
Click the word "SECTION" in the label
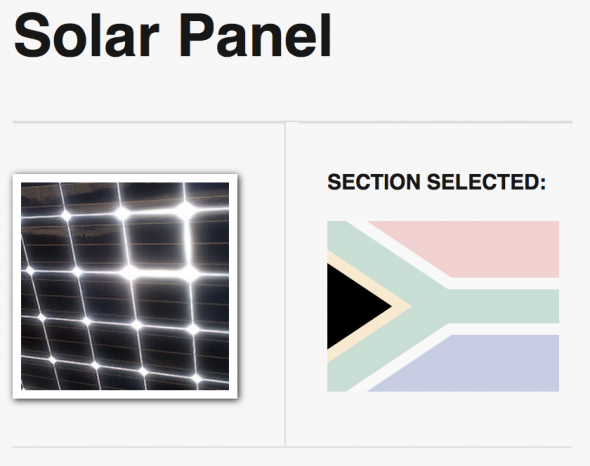(374, 182)
